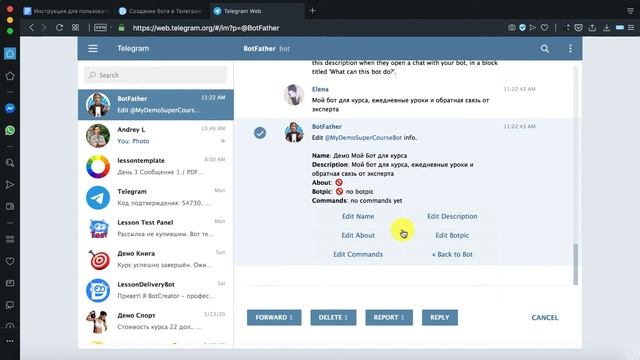The height and width of the screenshot is (360, 640).
Task: Click BotFather avatar in the message
Action: pyautogui.click(x=293, y=132)
